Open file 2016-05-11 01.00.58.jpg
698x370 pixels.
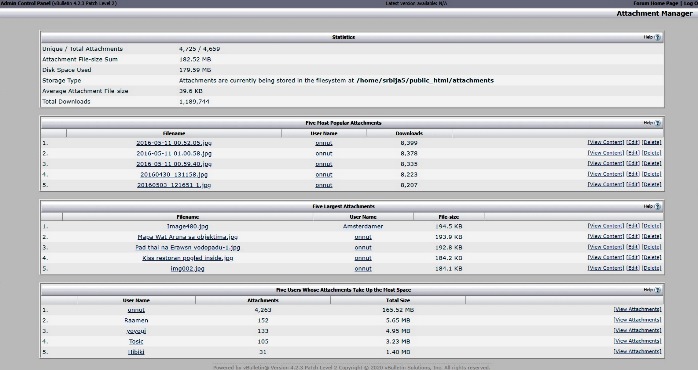coord(174,153)
